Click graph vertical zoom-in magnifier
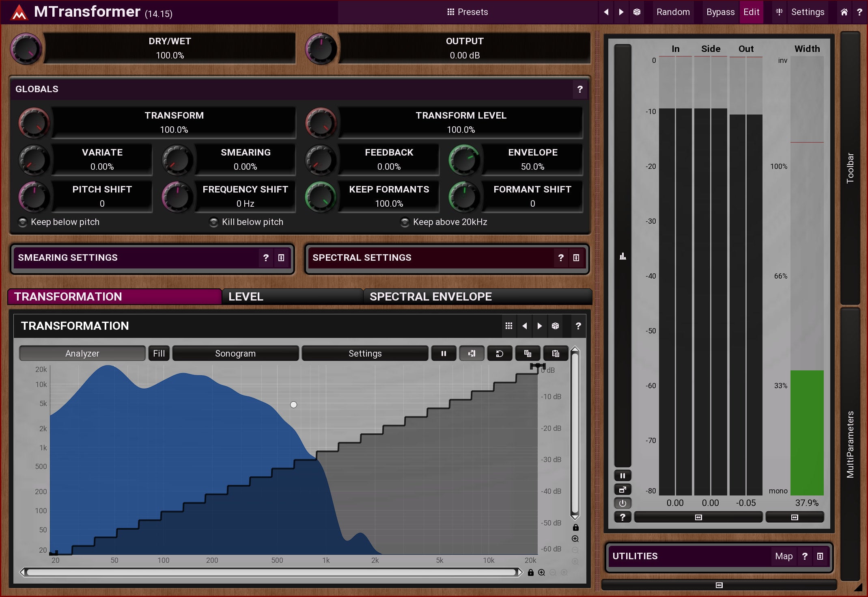This screenshot has height=597, width=868. pos(575,539)
